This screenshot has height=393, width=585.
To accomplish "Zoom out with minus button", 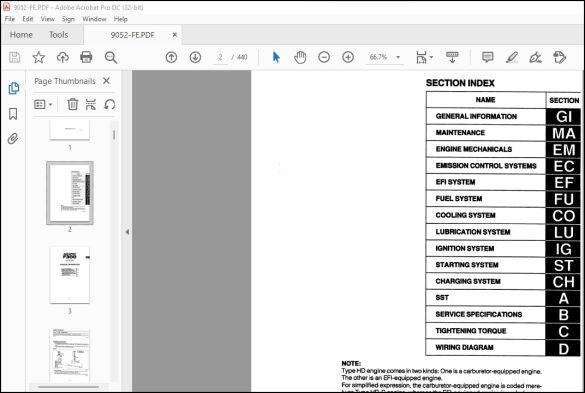I will coord(324,57).
